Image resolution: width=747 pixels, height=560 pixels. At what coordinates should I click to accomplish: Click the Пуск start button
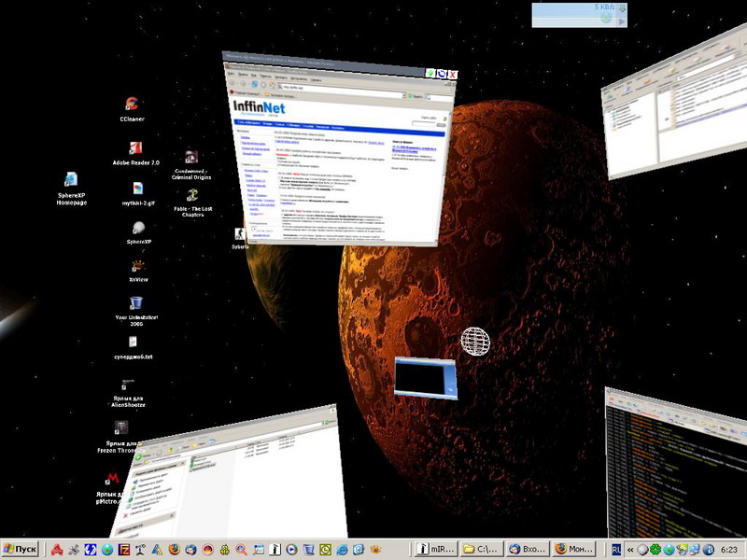pyautogui.click(x=21, y=549)
